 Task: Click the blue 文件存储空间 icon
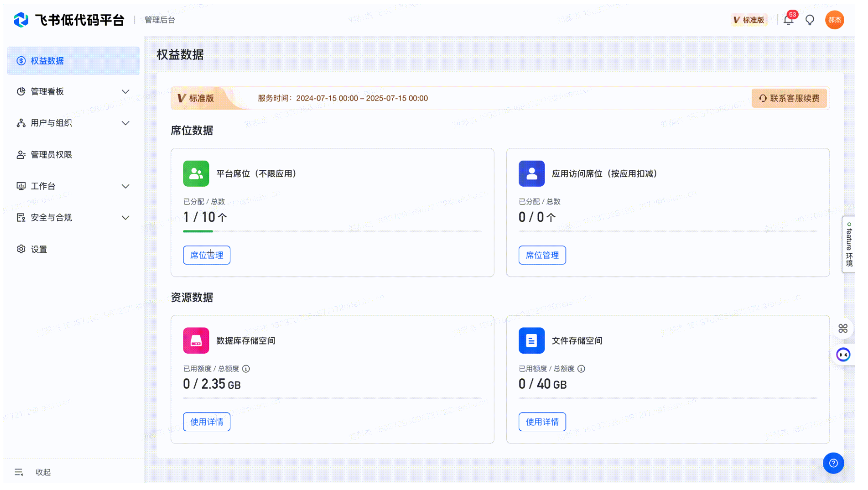[x=531, y=341]
